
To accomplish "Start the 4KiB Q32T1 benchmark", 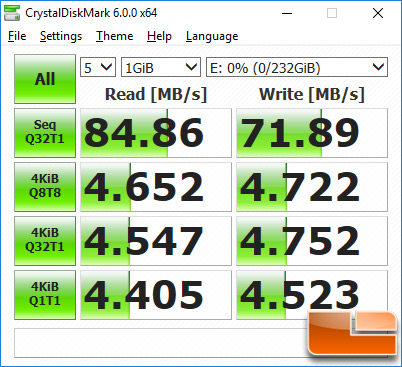I will [x=45, y=241].
